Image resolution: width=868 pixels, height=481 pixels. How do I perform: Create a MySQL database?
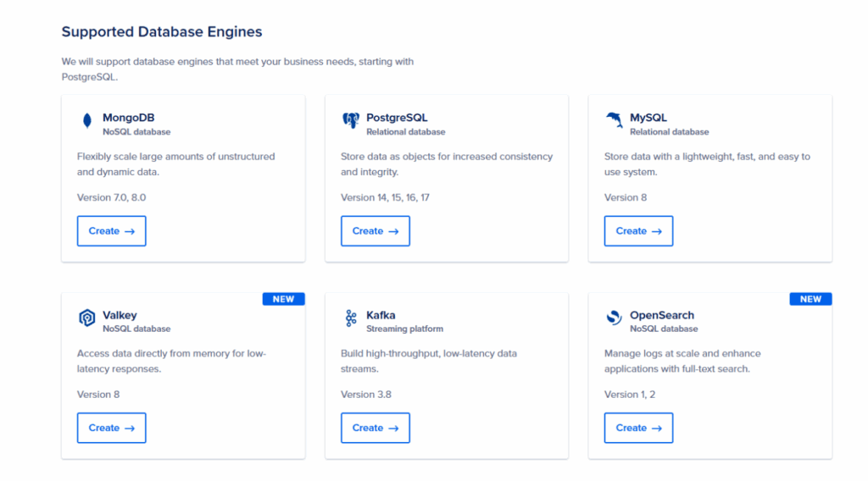coord(638,231)
